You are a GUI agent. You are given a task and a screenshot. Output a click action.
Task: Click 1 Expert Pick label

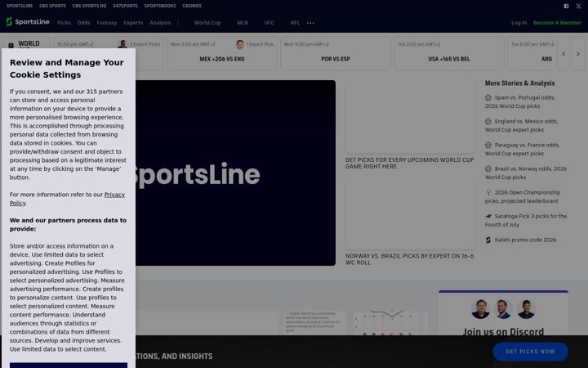tap(260, 44)
